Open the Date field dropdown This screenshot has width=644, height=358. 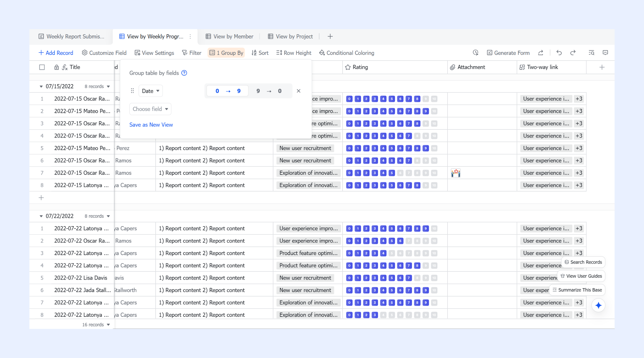click(151, 91)
